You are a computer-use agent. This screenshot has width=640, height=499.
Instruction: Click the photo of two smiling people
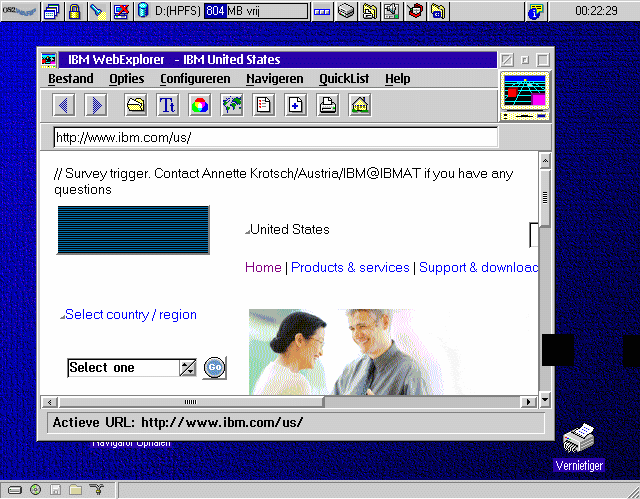click(347, 352)
